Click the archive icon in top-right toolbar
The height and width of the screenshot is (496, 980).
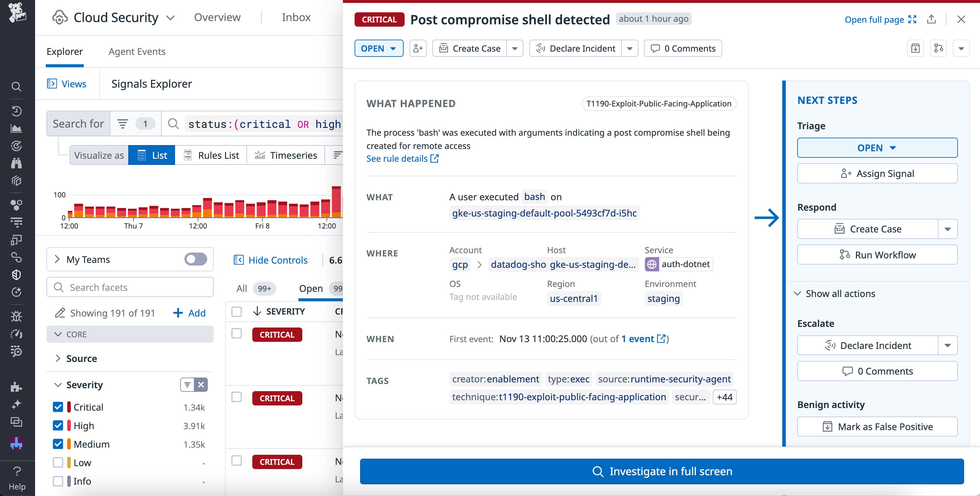click(x=915, y=48)
